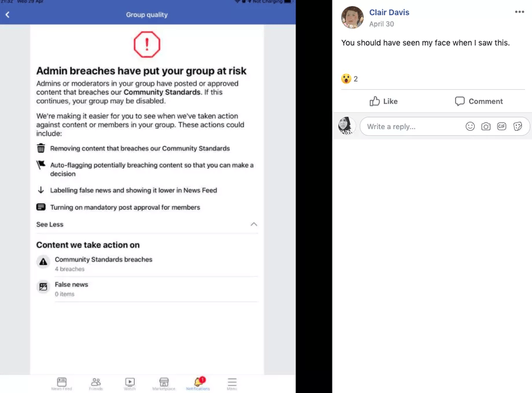Click the commenter avatar beside reply box
532x393 pixels.
346,126
